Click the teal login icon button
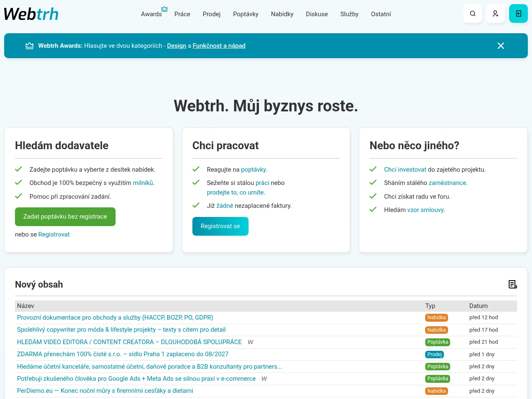Screen dimensions: 532x399 [518, 14]
